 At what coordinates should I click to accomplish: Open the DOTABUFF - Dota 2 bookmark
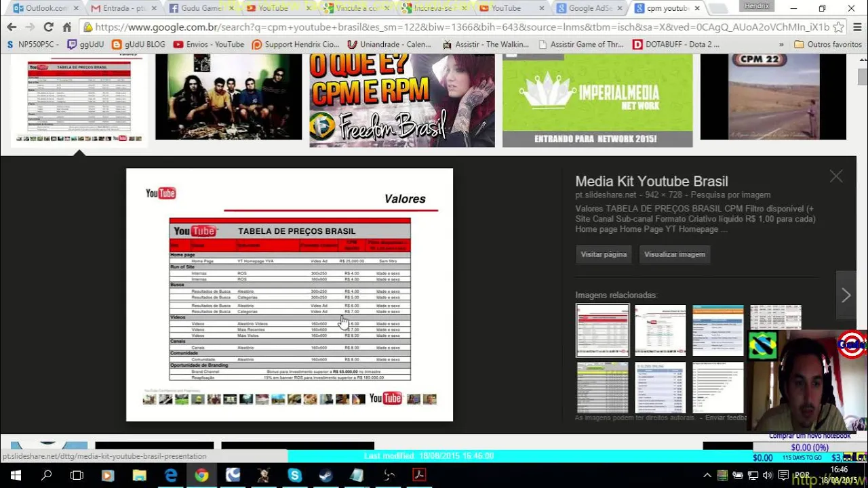pos(676,44)
